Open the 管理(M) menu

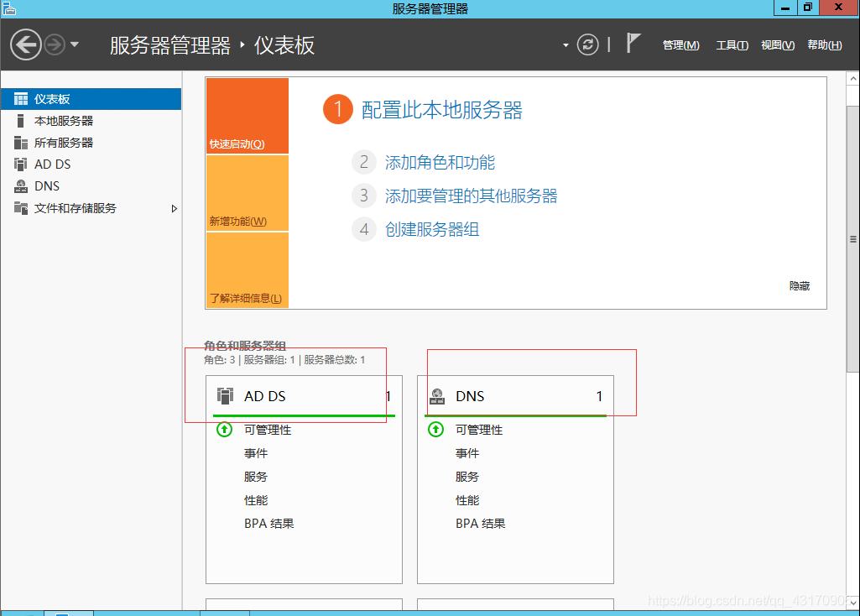coord(680,45)
